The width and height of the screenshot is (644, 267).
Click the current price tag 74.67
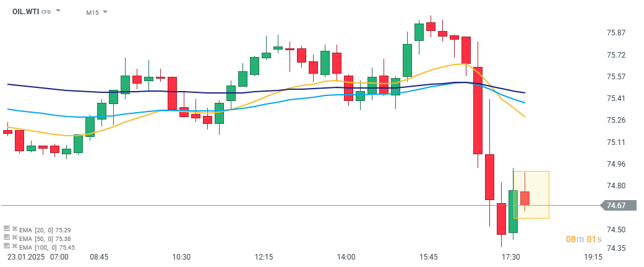617,206
